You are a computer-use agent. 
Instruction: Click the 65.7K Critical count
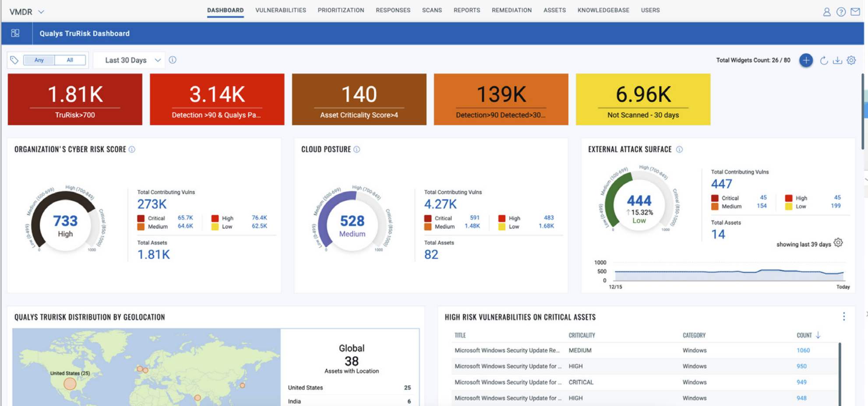[185, 218]
